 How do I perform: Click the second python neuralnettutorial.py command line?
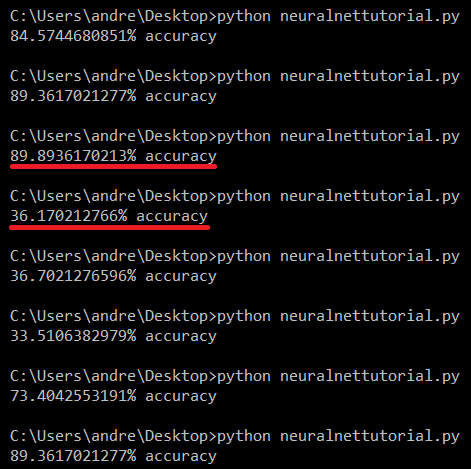click(x=235, y=76)
